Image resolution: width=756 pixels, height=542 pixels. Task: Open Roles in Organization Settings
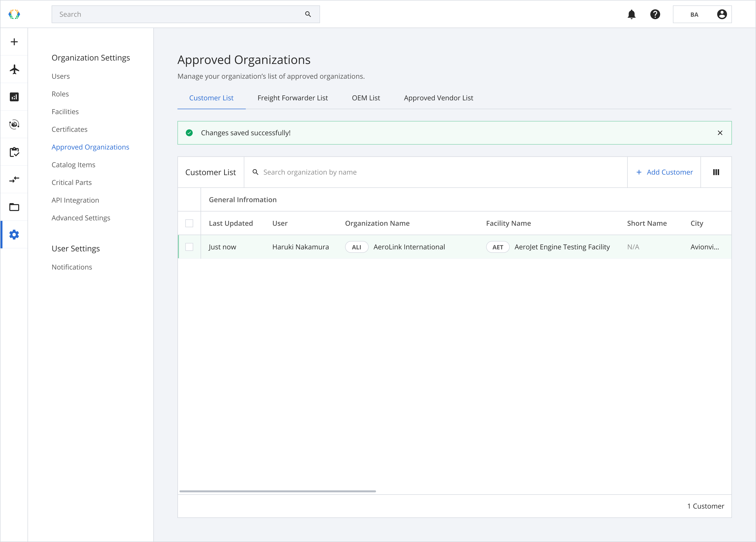coord(60,94)
